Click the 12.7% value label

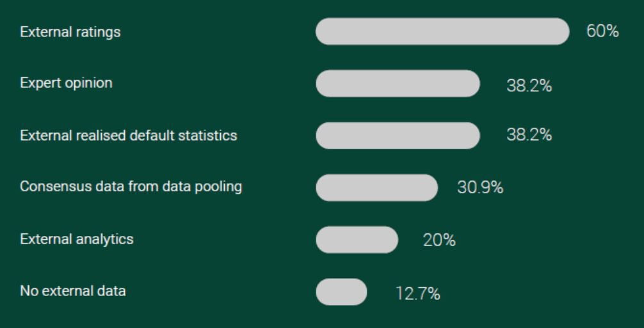click(417, 294)
